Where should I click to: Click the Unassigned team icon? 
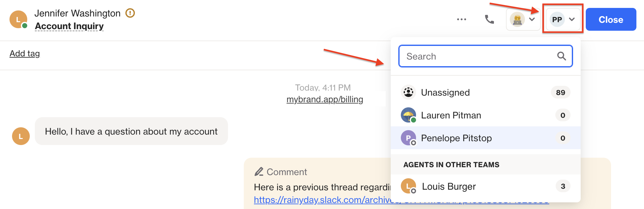pyautogui.click(x=408, y=92)
